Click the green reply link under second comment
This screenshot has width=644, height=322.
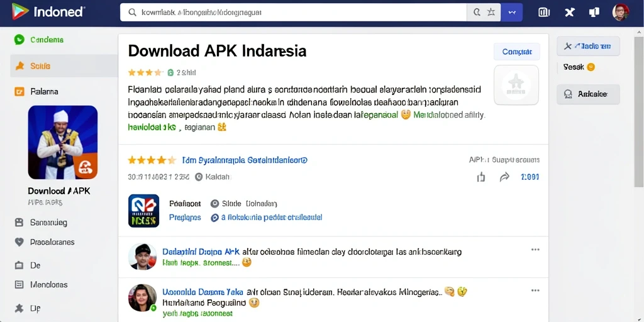click(197, 313)
